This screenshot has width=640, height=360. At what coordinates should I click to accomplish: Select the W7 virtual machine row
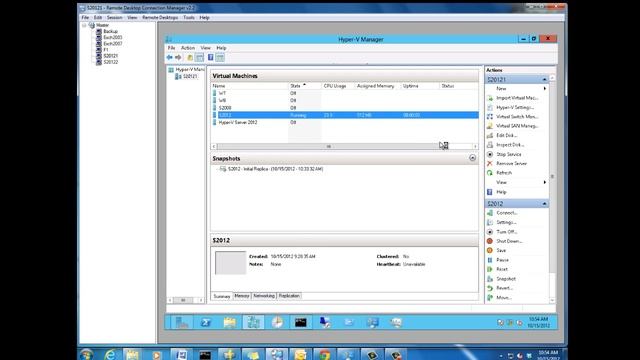point(345,93)
